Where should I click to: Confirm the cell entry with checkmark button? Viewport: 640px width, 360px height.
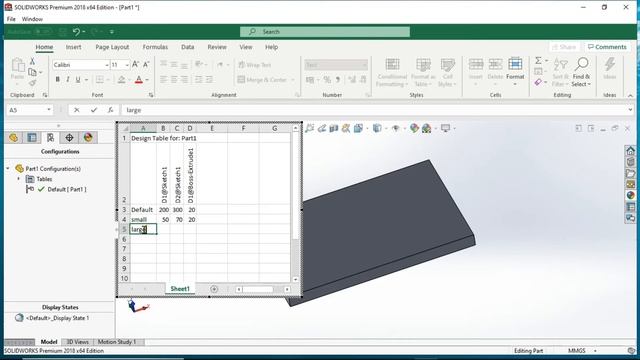[x=94, y=110]
